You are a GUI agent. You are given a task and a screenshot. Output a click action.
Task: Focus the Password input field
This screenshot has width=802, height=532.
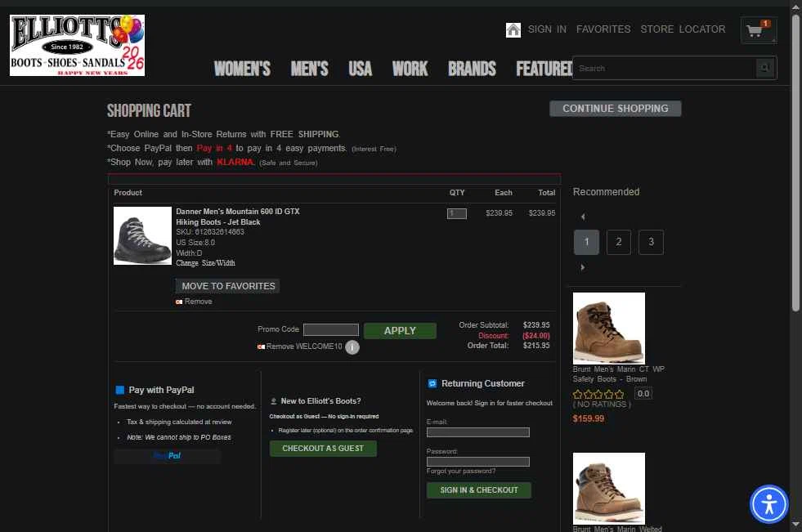[x=477, y=462]
